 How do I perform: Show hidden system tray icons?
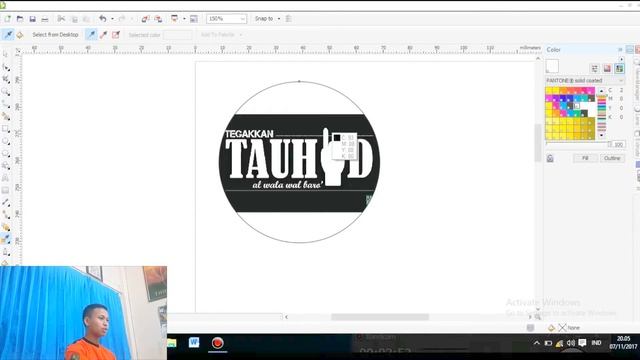[x=536, y=343]
